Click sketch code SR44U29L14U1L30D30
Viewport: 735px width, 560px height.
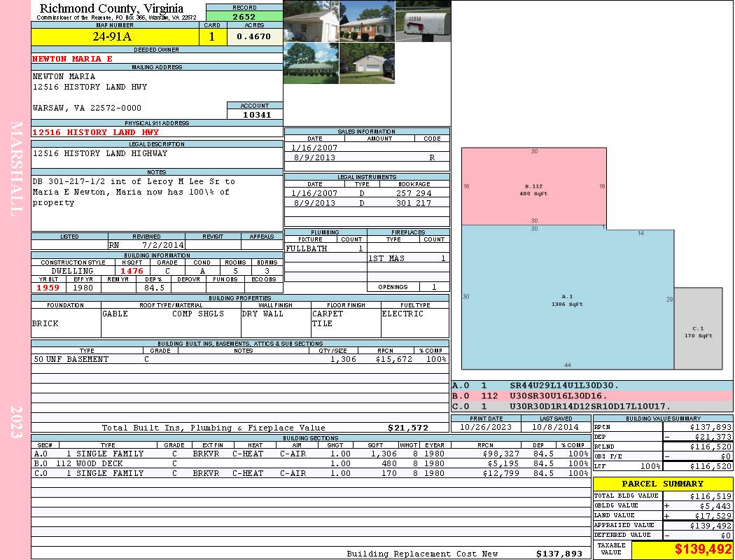pyautogui.click(x=564, y=386)
